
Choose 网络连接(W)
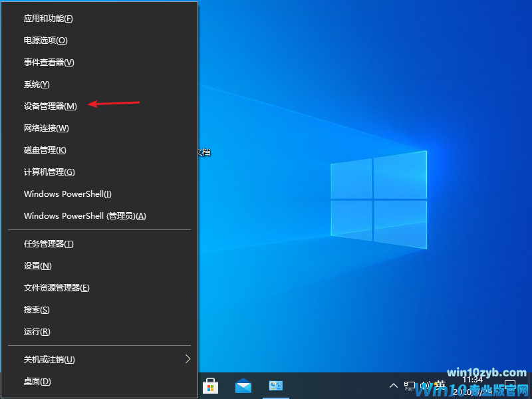point(47,128)
